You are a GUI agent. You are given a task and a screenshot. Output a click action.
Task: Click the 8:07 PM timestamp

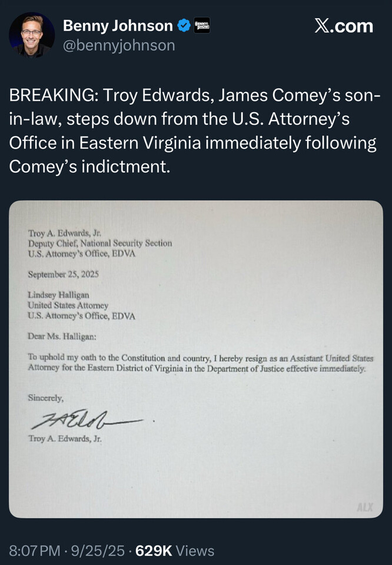tap(34, 551)
